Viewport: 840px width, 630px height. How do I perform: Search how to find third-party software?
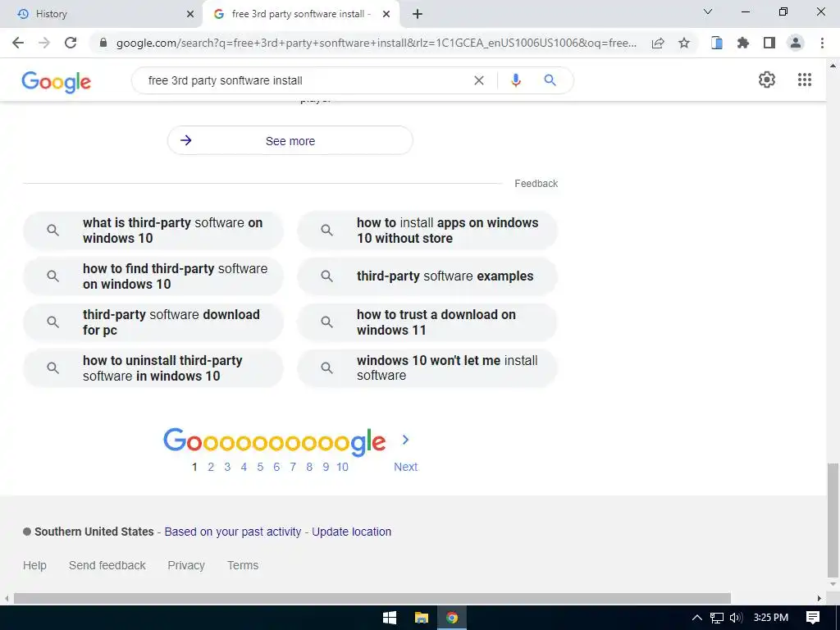(153, 276)
